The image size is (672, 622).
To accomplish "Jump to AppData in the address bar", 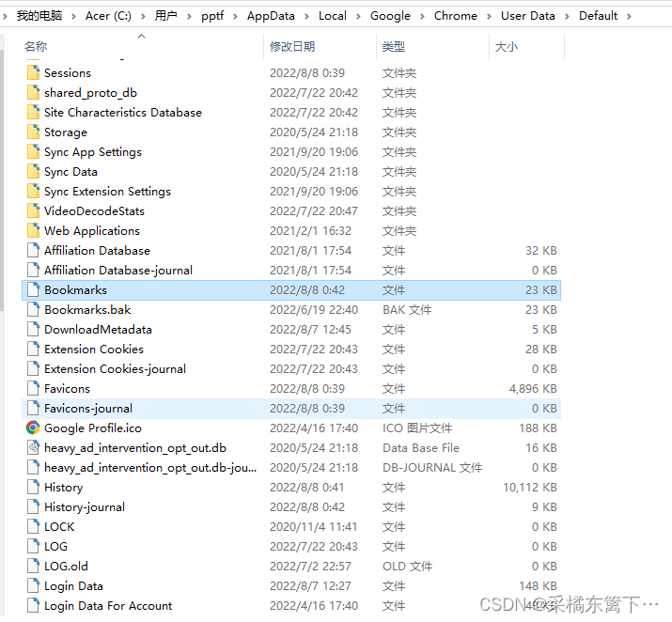I will pos(271,16).
